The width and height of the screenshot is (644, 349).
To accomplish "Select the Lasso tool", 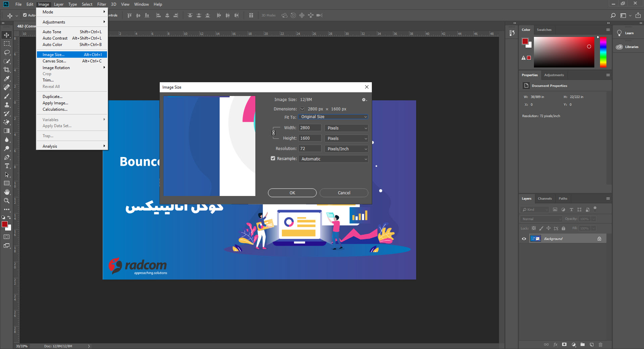I will [6, 53].
